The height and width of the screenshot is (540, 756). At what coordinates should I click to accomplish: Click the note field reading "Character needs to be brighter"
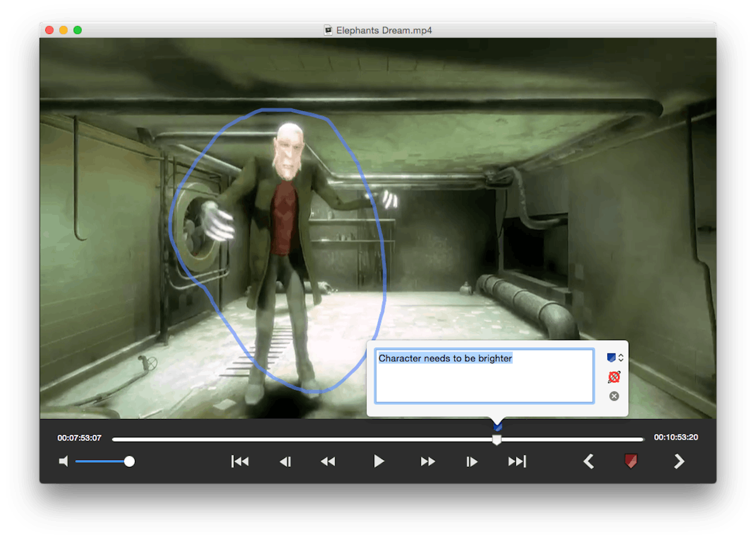coord(484,376)
